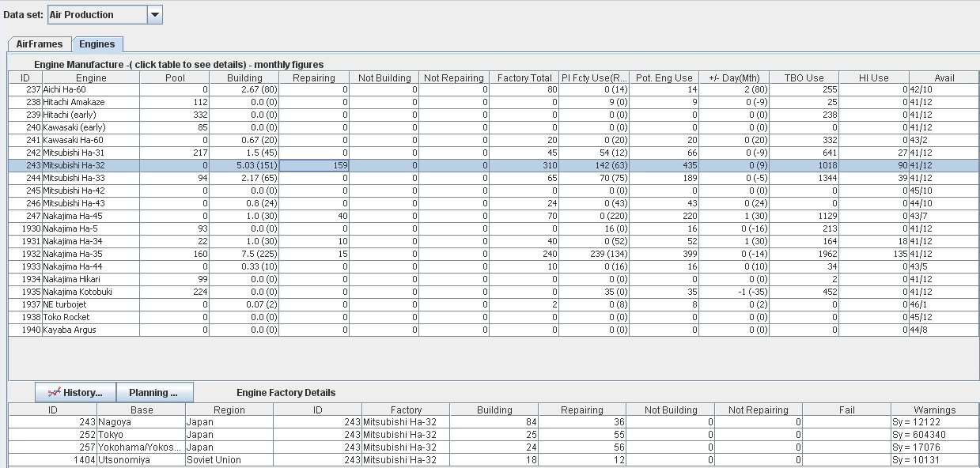Select the Nakajima Ha-44 row
Screen dimensions: 980x468
[x=494, y=266]
